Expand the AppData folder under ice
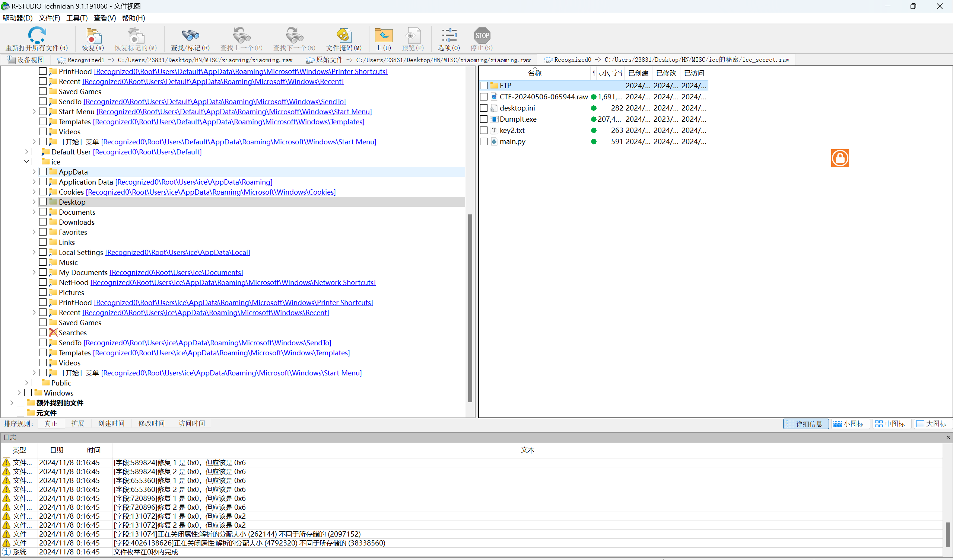953x560 pixels. pyautogui.click(x=34, y=172)
